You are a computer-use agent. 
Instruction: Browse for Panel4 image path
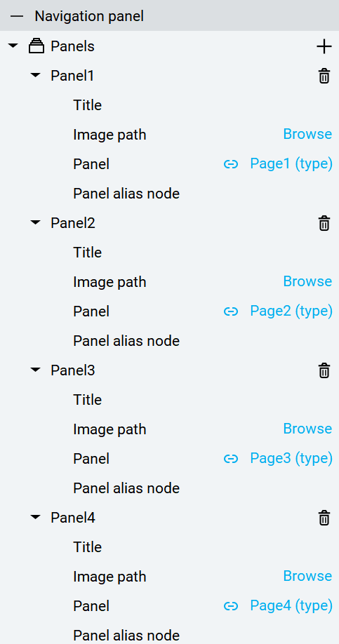point(307,576)
